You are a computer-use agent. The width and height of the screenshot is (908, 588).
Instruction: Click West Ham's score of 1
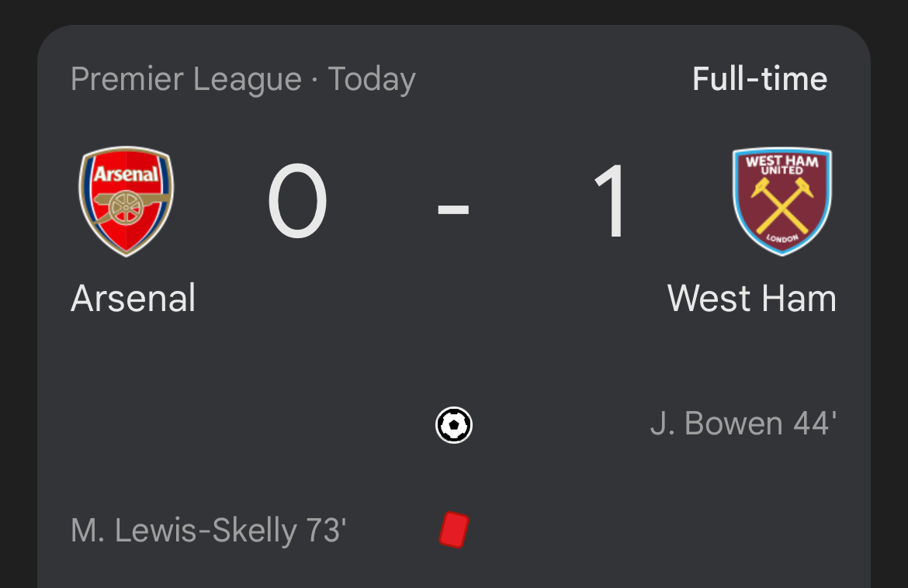(x=612, y=202)
